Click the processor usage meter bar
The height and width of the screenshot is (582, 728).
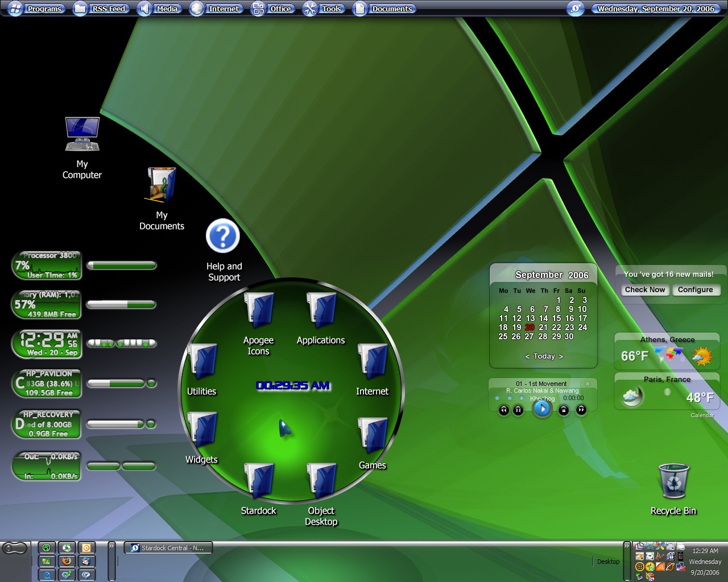(121, 265)
